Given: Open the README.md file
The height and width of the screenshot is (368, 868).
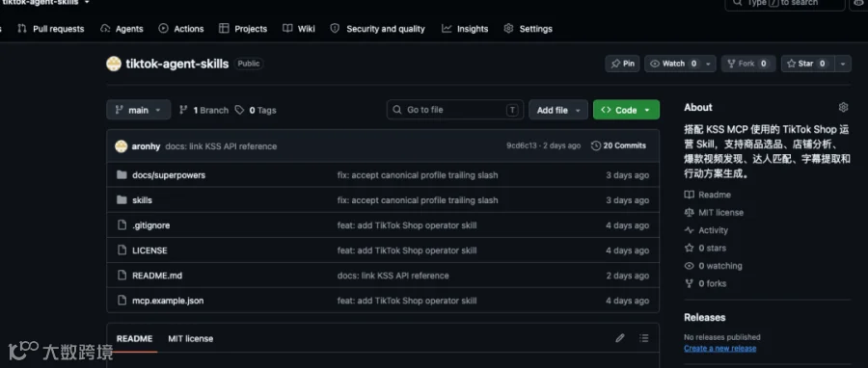Looking at the screenshot, I should [x=157, y=276].
